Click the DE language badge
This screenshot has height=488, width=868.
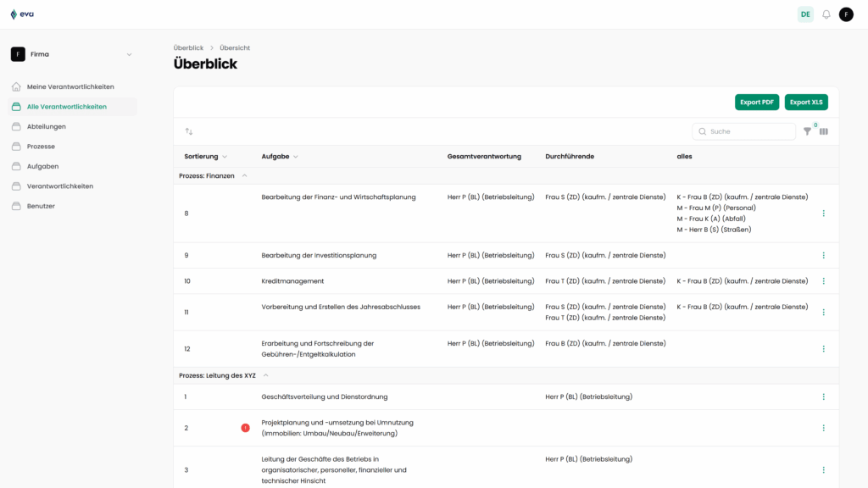pyautogui.click(x=804, y=14)
